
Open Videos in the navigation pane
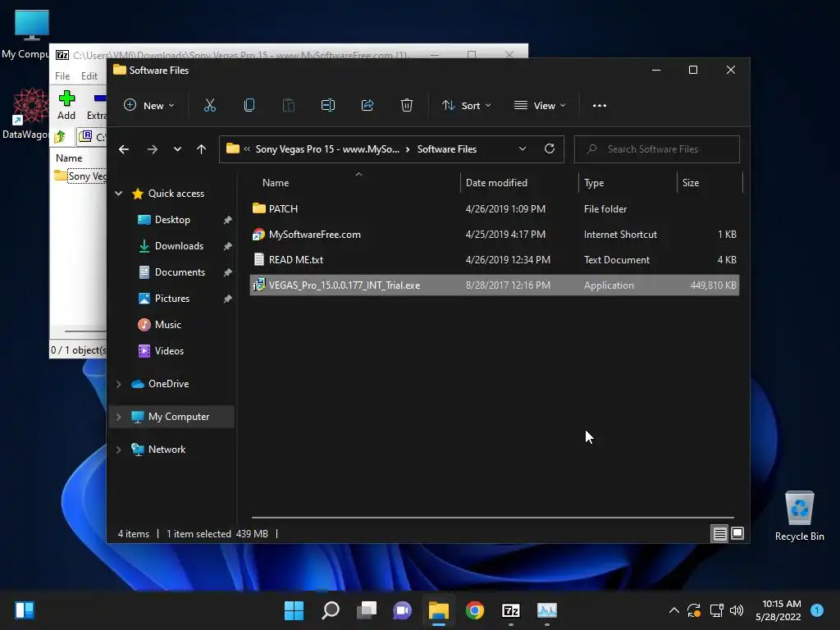(x=169, y=351)
